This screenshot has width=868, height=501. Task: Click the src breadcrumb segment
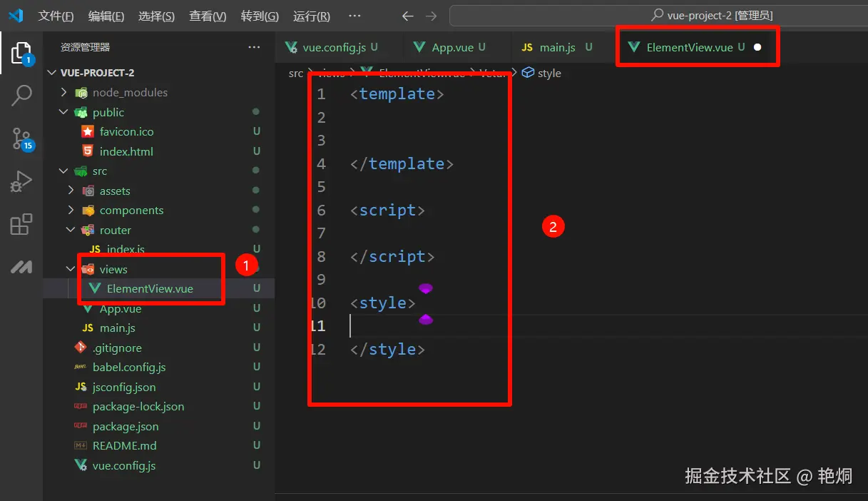click(295, 73)
